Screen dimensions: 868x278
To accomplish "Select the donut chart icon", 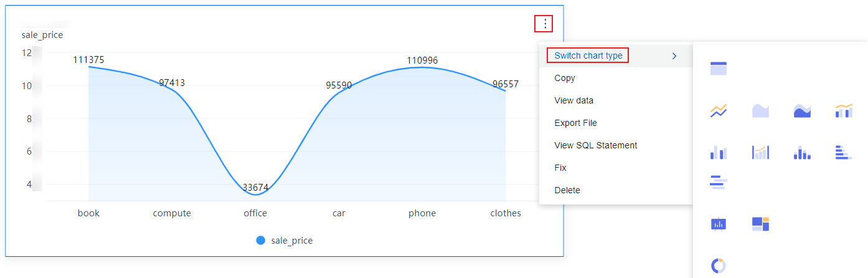I will pos(719,266).
